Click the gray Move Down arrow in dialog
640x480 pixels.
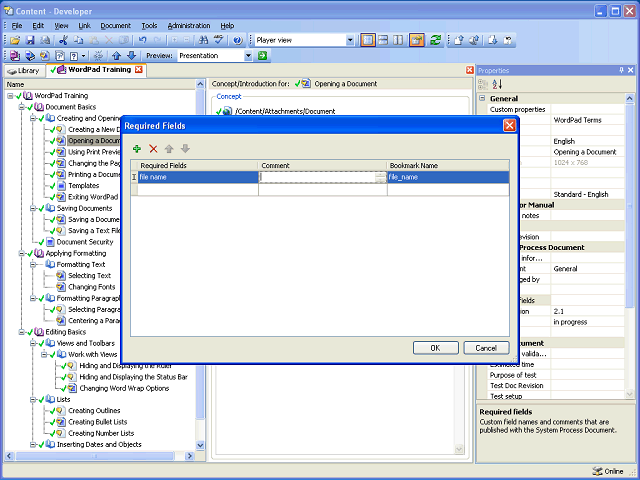coord(185,149)
